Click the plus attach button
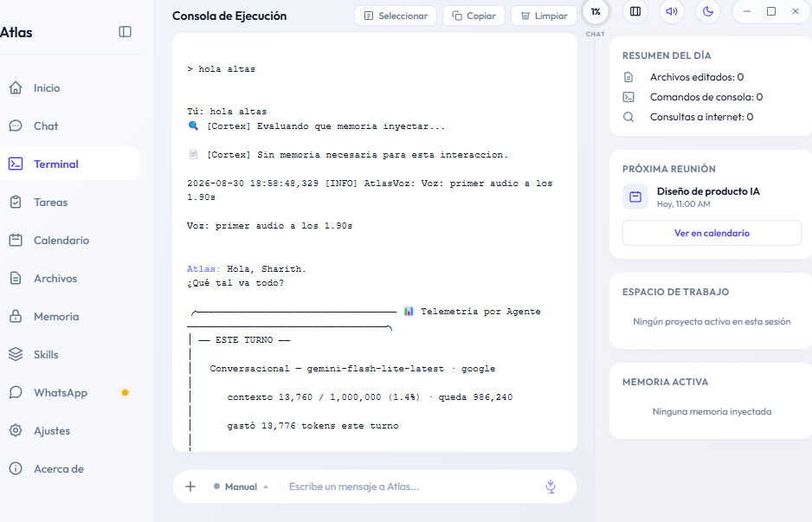 coord(190,487)
